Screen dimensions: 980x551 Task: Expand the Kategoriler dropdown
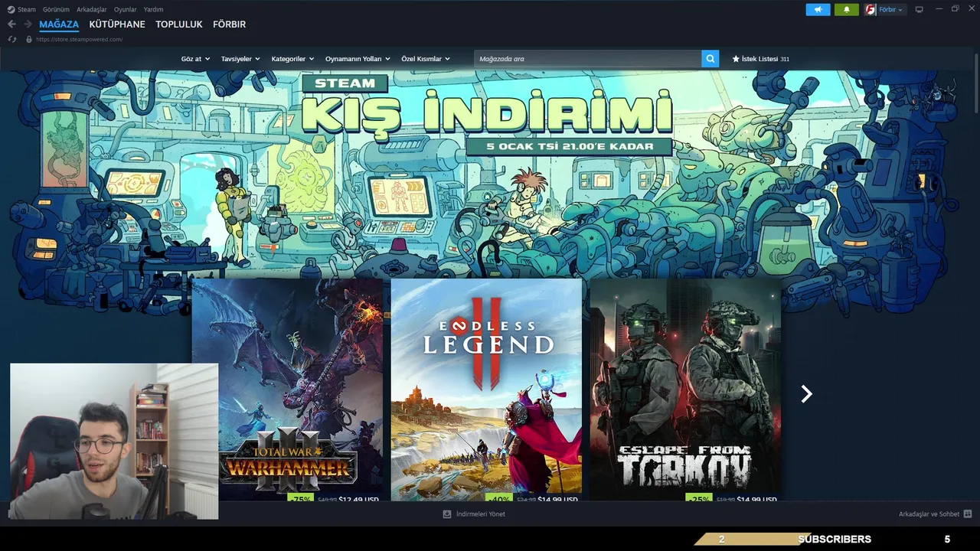click(x=292, y=59)
